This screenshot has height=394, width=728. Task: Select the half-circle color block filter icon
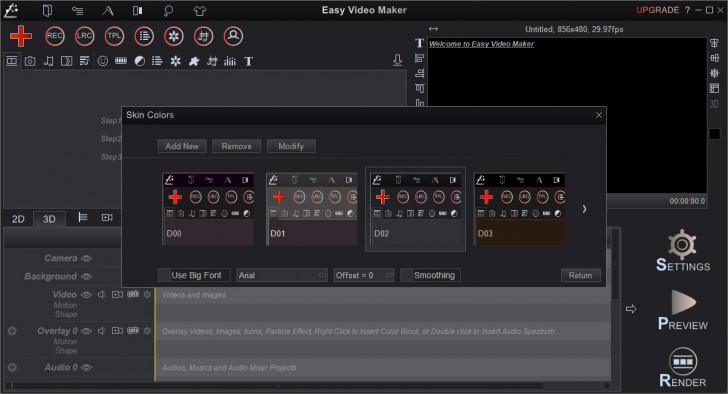[x=139, y=61]
